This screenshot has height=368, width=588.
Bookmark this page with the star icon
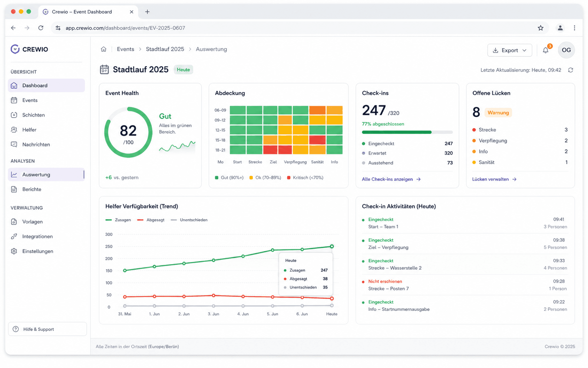(x=541, y=28)
